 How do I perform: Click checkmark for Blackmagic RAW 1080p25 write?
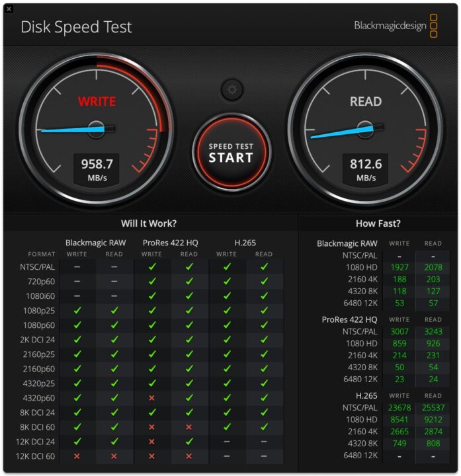(77, 311)
